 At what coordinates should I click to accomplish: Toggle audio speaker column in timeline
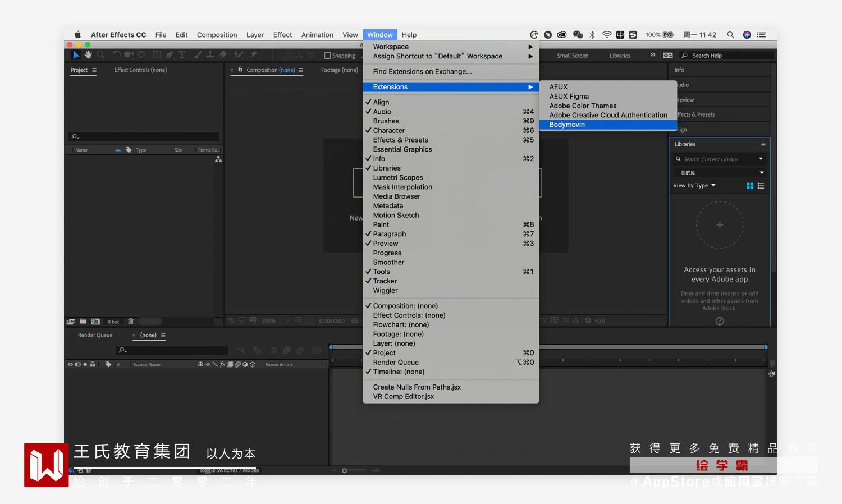click(x=77, y=364)
